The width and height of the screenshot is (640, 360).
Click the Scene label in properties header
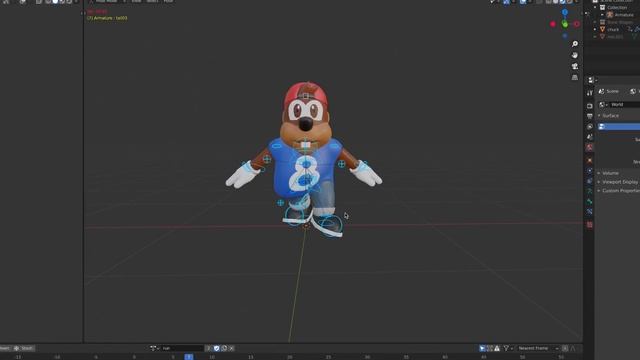tap(613, 91)
